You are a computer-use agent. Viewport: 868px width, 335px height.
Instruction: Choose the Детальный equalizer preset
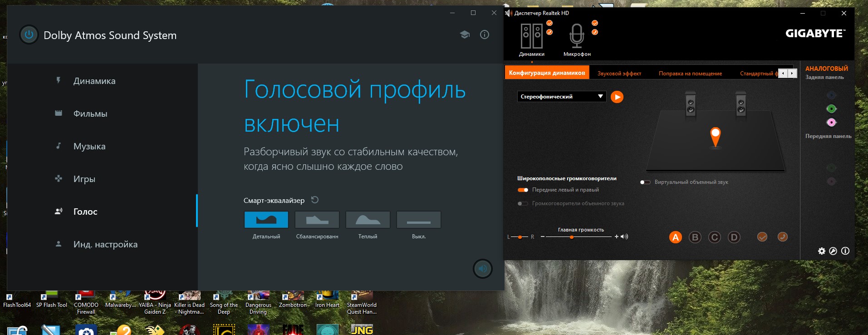point(266,220)
